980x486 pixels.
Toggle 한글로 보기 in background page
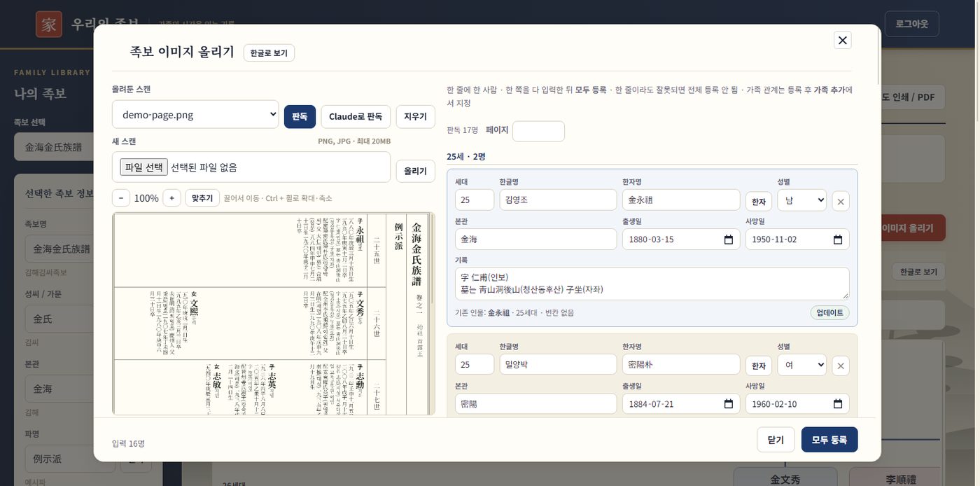coord(918,272)
